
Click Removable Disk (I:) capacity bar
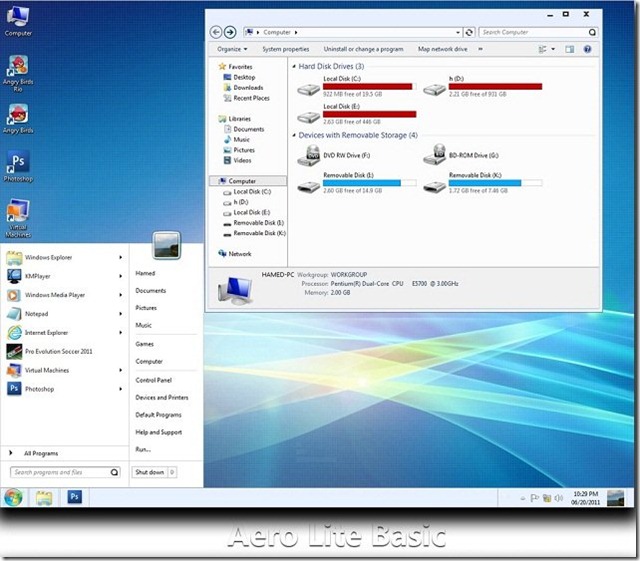[x=369, y=183]
